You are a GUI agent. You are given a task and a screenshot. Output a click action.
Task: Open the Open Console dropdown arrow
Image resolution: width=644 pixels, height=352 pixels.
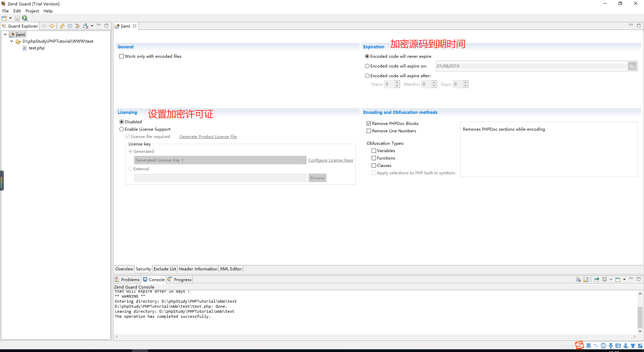tap(624, 279)
